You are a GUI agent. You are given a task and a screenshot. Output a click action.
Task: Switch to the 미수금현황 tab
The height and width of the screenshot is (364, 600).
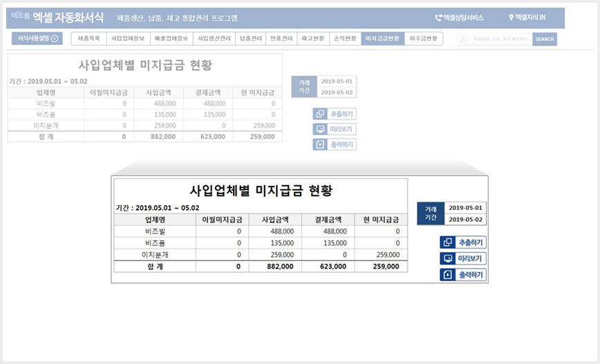pyautogui.click(x=423, y=39)
